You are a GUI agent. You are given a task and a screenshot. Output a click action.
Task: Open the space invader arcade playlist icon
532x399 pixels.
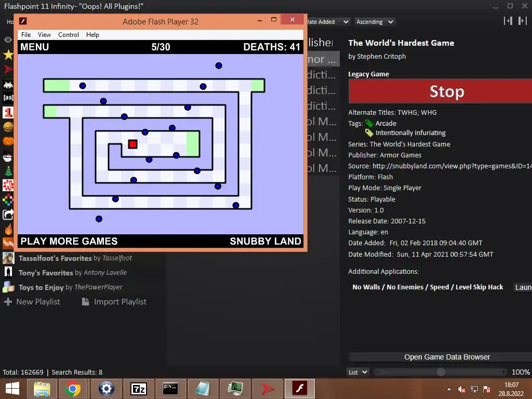coord(8,84)
